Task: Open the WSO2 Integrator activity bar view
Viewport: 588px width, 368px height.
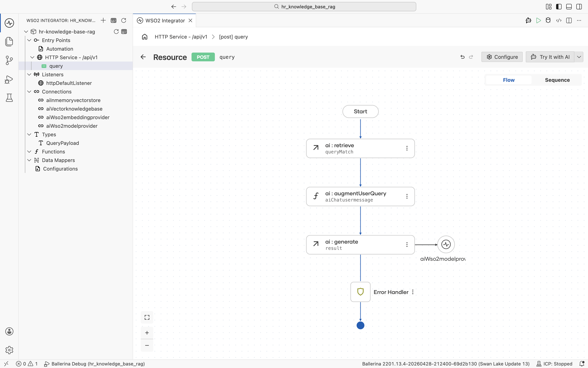Action: 9,23
